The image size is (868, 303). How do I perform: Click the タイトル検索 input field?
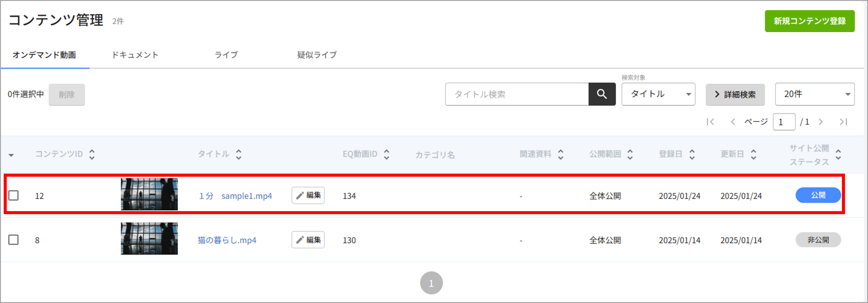click(517, 94)
